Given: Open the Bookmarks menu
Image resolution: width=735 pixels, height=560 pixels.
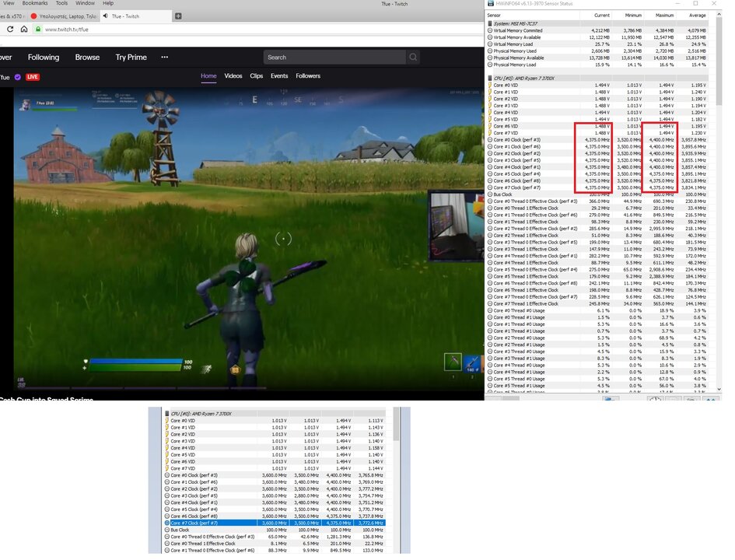Looking at the screenshot, I should click(x=35, y=3).
